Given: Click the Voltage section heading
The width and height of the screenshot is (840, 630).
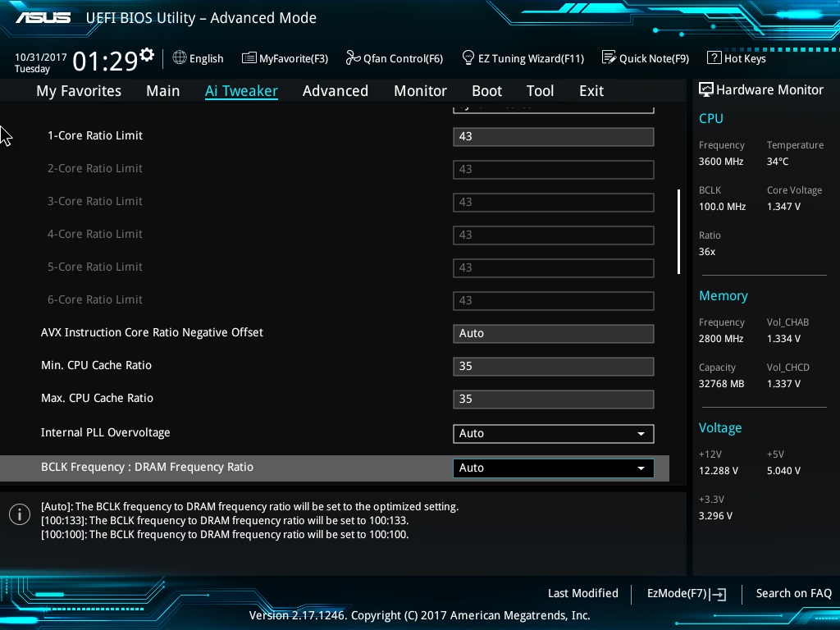Looking at the screenshot, I should point(720,428).
